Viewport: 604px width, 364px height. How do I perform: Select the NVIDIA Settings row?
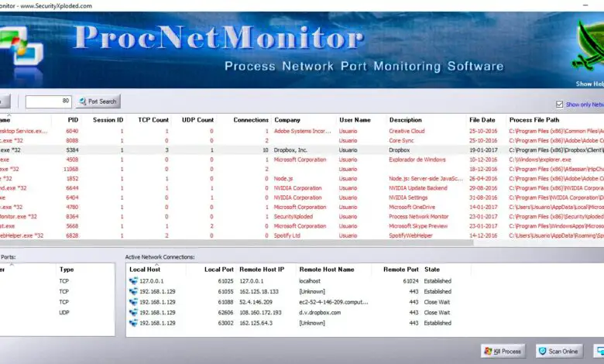[x=302, y=197]
